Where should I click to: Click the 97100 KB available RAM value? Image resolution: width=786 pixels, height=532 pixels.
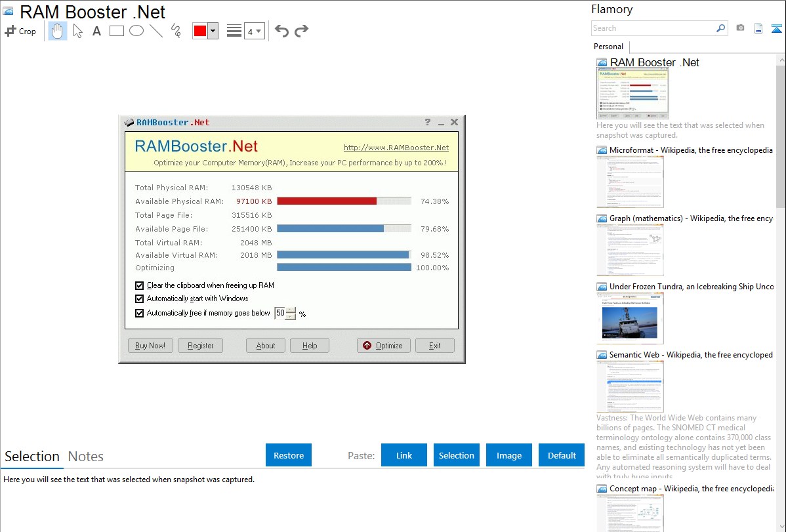tap(254, 201)
